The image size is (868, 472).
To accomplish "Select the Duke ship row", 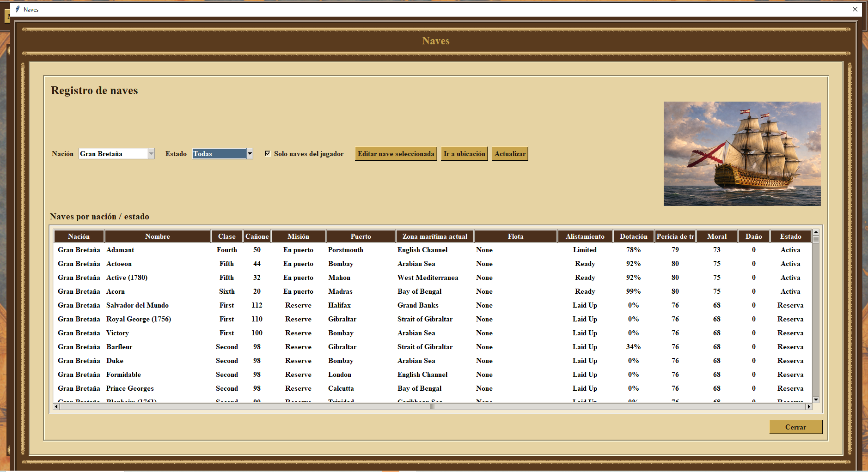I will pyautogui.click(x=433, y=361).
